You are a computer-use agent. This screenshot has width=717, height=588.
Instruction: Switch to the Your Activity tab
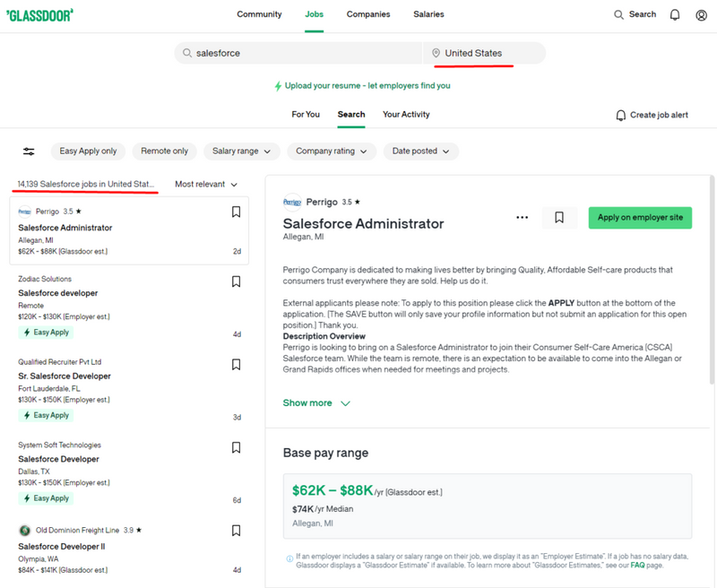coord(406,115)
